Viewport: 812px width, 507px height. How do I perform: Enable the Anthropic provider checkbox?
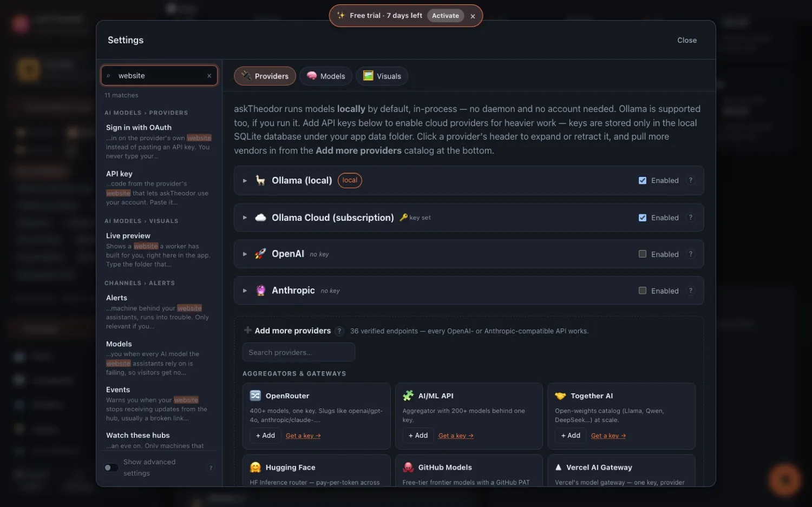pyautogui.click(x=643, y=291)
